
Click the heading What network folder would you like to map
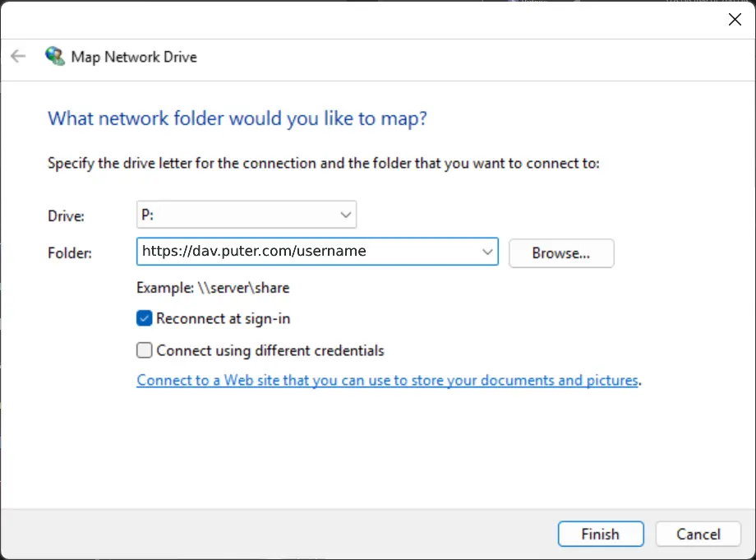click(x=237, y=118)
